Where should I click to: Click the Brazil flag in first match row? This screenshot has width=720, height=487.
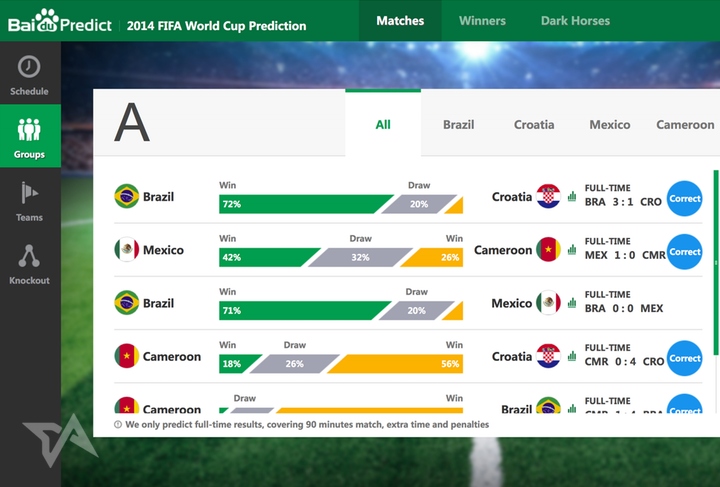tap(127, 196)
